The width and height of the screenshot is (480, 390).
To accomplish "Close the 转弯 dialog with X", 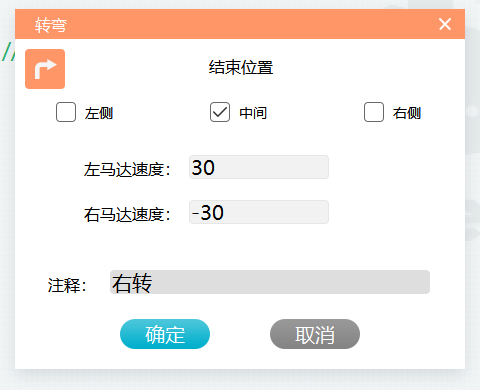I will [445, 24].
